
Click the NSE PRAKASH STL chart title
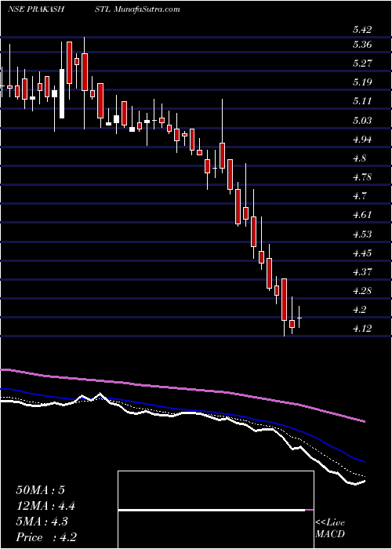coord(59,9)
